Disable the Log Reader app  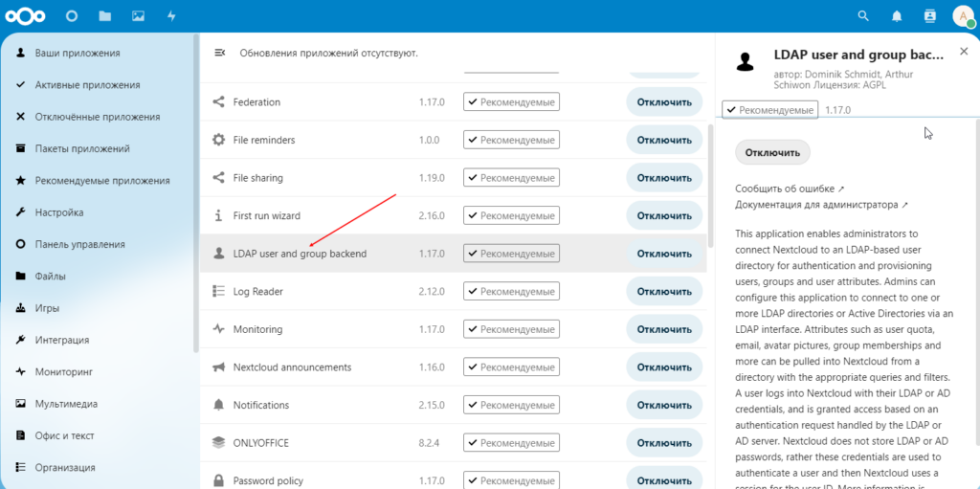pos(664,292)
